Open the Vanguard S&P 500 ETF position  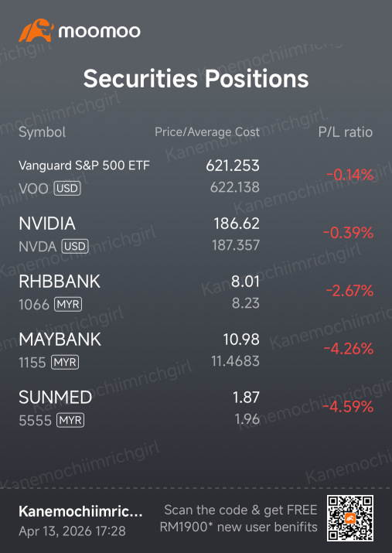[x=196, y=176]
